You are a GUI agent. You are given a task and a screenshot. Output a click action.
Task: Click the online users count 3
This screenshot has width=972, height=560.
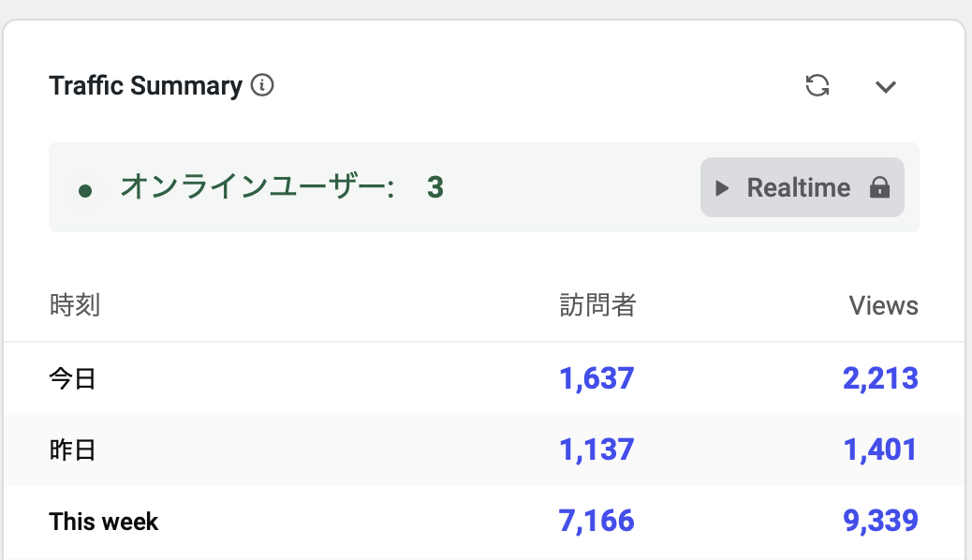point(434,188)
